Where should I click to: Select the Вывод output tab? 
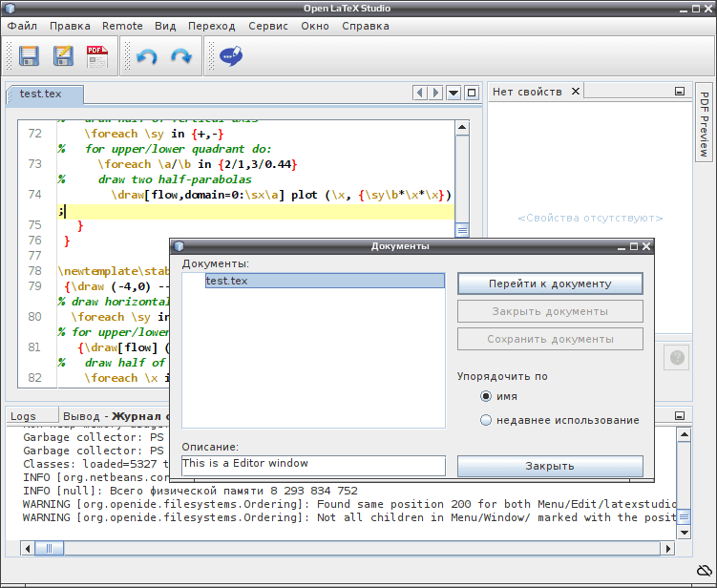point(116,416)
